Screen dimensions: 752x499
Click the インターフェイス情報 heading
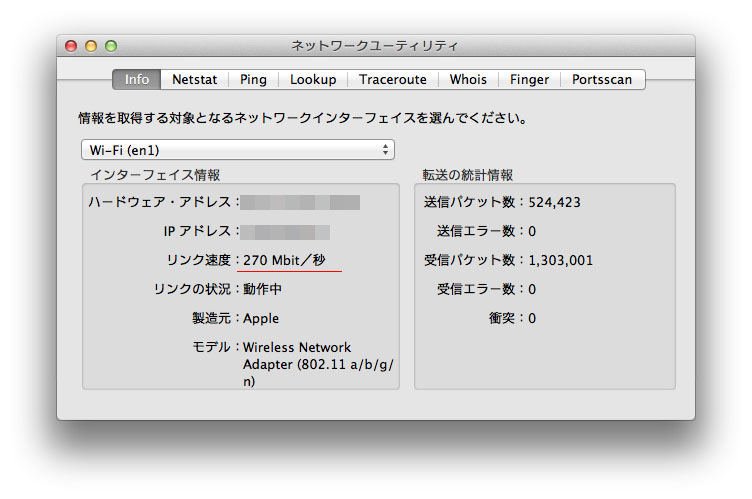[x=155, y=175]
